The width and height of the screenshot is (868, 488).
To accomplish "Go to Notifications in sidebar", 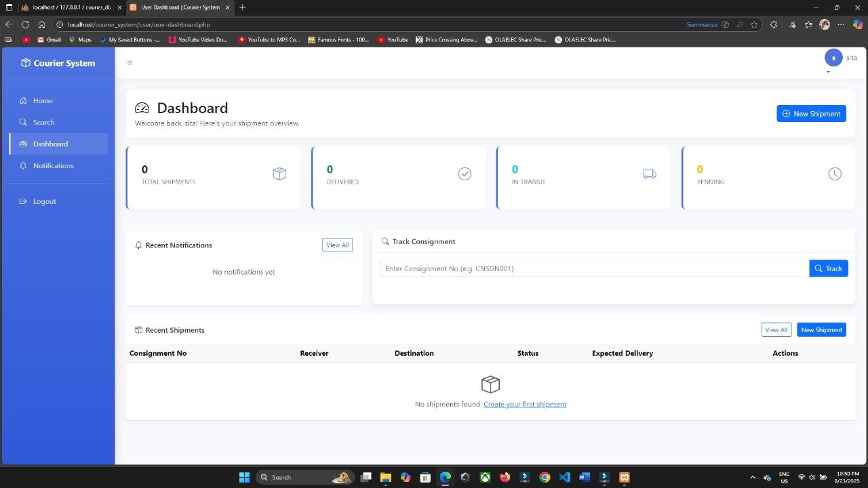I will (53, 166).
